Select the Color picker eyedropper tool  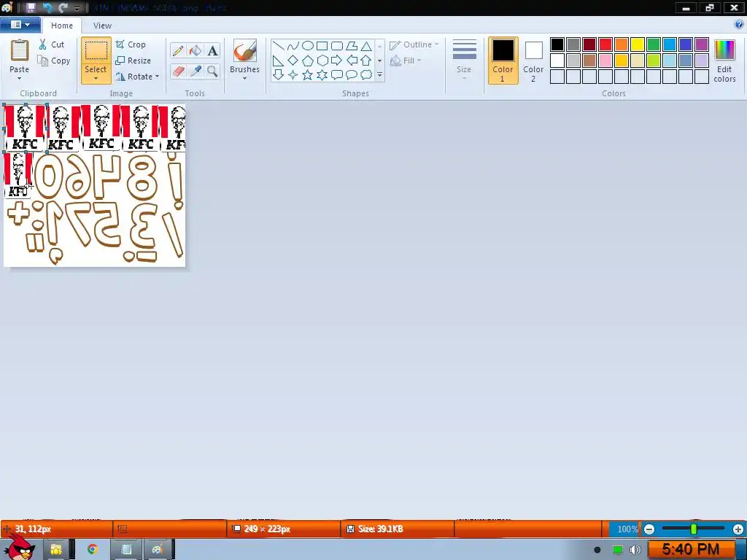tap(196, 71)
